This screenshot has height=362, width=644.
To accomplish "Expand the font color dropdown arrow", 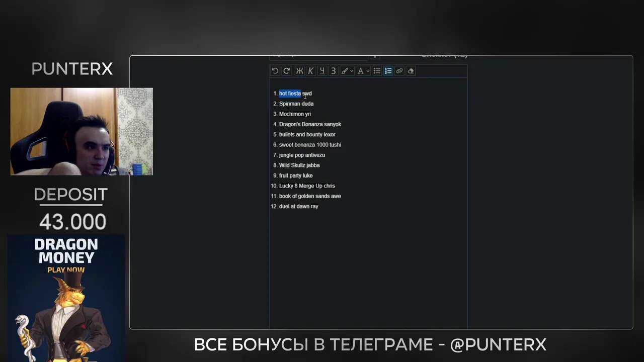I will (368, 71).
